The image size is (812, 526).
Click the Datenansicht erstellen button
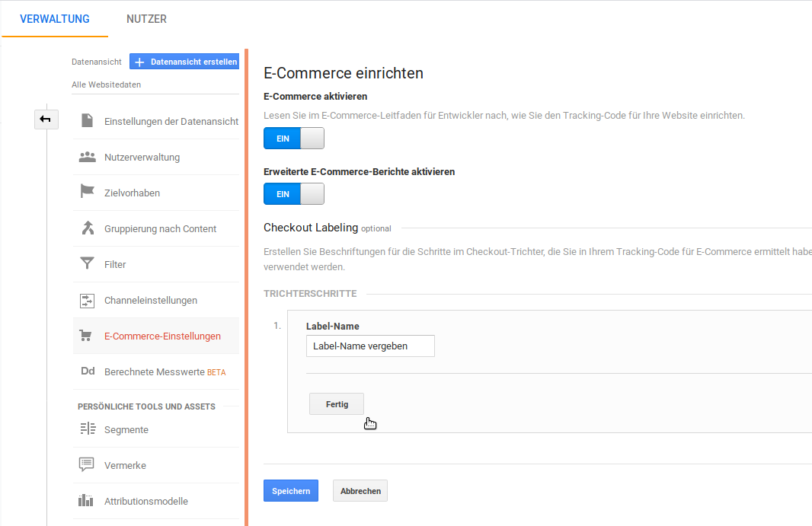[x=184, y=62]
